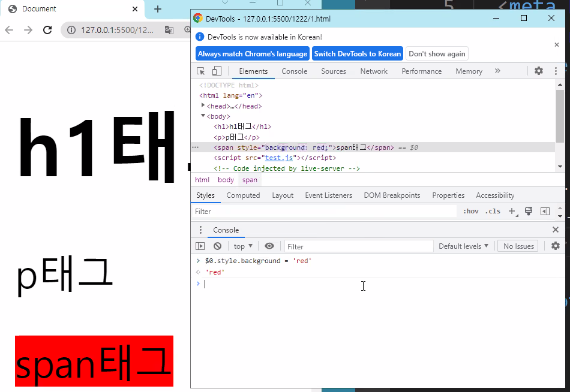570x392 pixels.
Task: Open the console drawer three-dot menu
Action: click(x=200, y=230)
